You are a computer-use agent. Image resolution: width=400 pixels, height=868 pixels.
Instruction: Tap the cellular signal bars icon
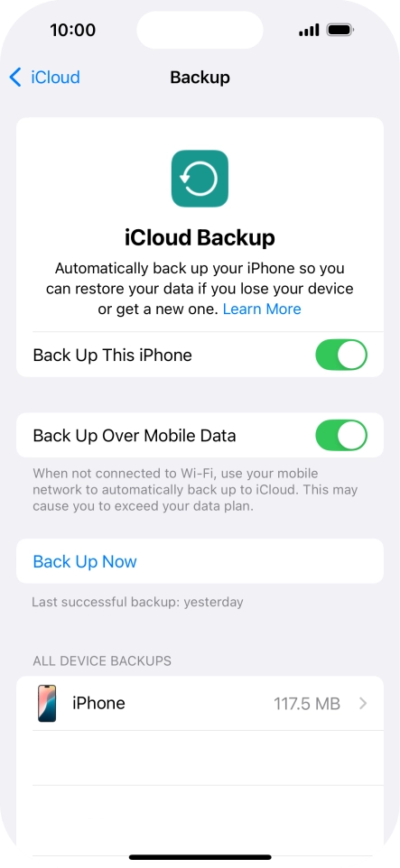(x=309, y=30)
